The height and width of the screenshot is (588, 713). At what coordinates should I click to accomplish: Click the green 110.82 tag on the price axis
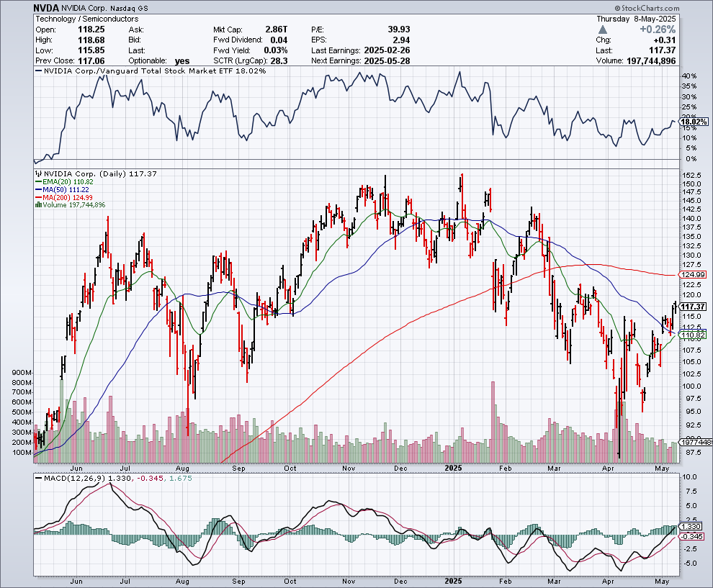(693, 335)
